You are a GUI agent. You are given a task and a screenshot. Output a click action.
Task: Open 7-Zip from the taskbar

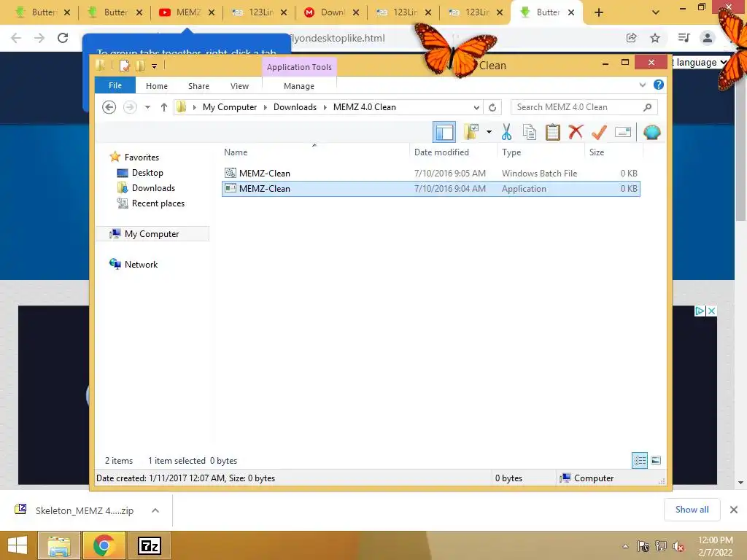pyautogui.click(x=149, y=545)
